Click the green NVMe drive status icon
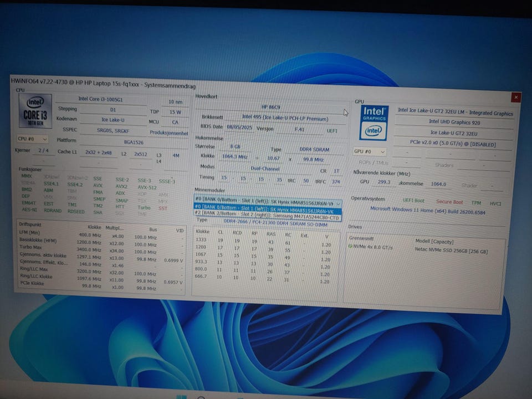Screen dimensions: 532x399 350,246
